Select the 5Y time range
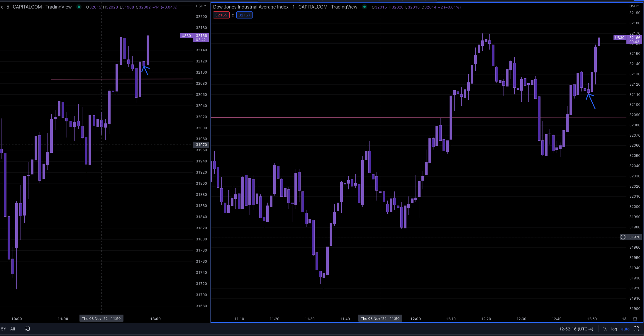The height and width of the screenshot is (336, 644). point(3,329)
